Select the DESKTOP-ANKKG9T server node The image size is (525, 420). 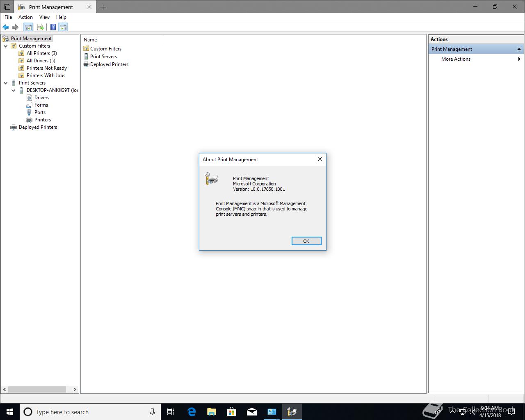click(52, 90)
